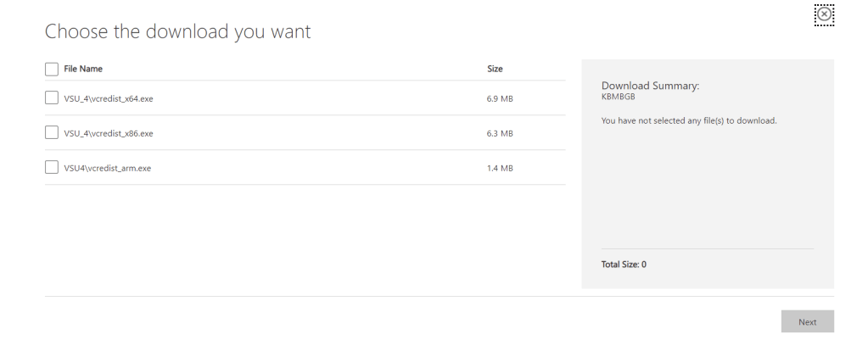Click the VSU4\vcredist_arm.exe file name label
This screenshot has width=868, height=340.
[x=108, y=169]
